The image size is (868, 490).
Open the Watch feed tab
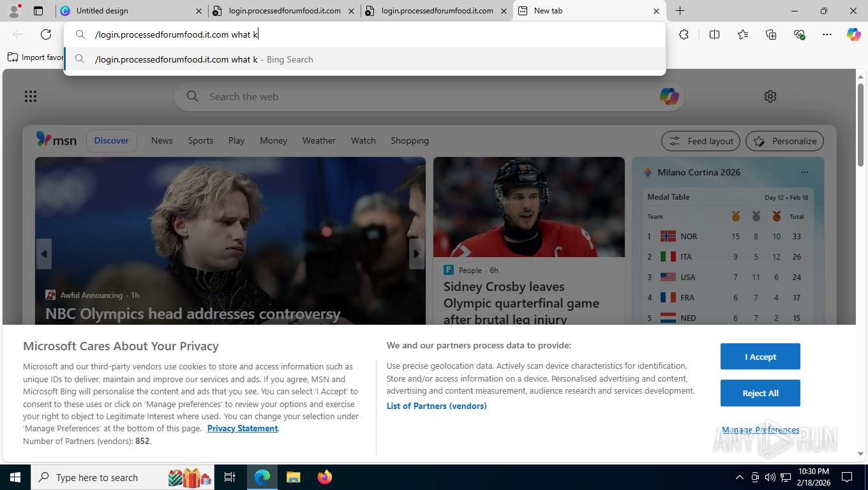[x=363, y=140]
